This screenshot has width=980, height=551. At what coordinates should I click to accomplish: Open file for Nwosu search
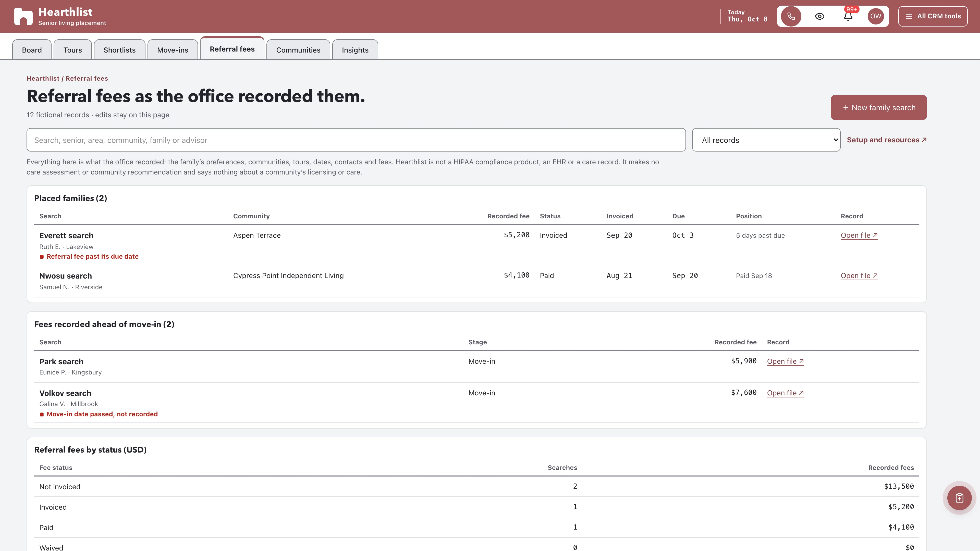pos(859,276)
